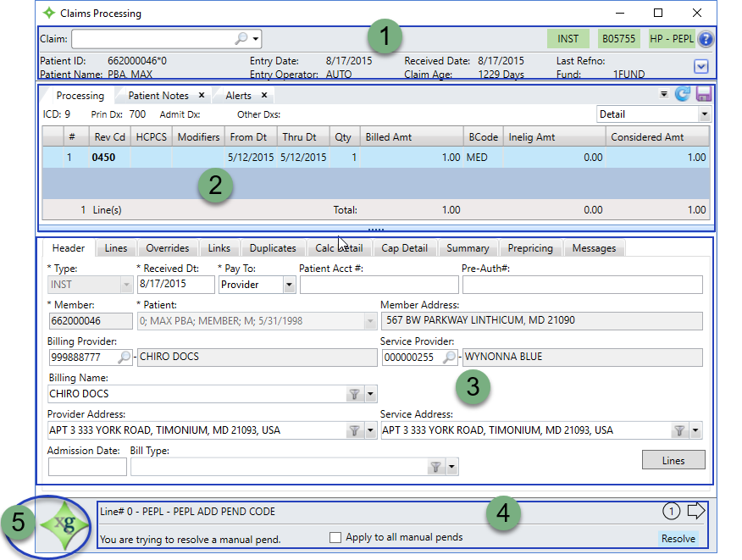Click the filter funnel beside Billing Name

tap(355, 393)
